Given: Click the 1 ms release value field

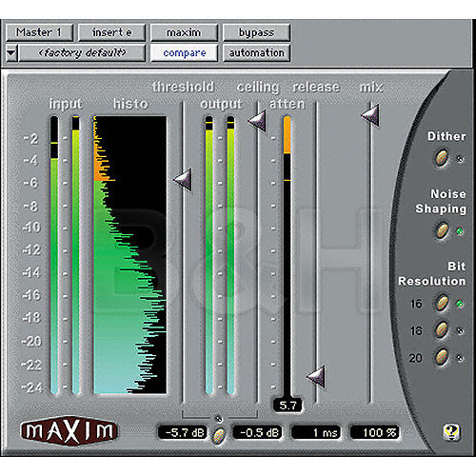Looking at the screenshot, I should point(316,432).
